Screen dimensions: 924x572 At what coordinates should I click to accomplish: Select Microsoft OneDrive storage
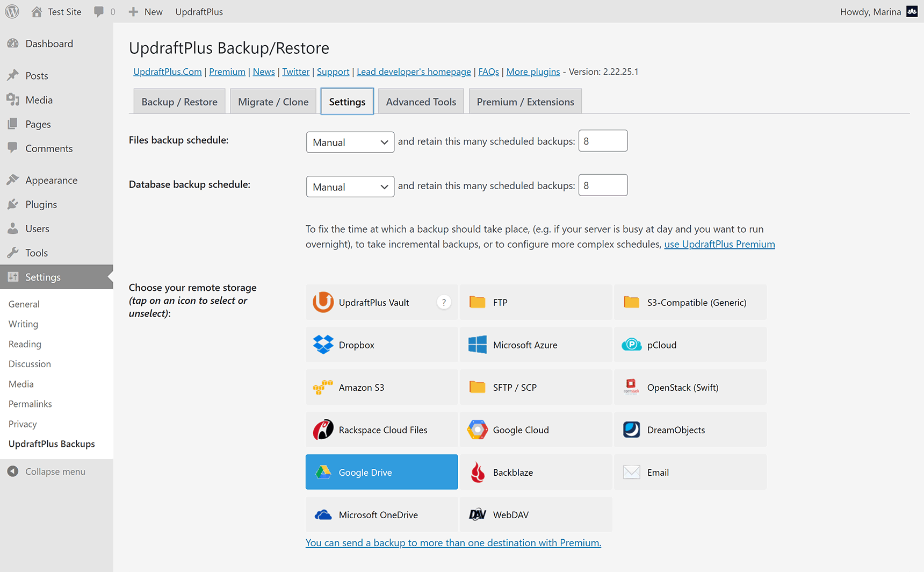tap(381, 514)
